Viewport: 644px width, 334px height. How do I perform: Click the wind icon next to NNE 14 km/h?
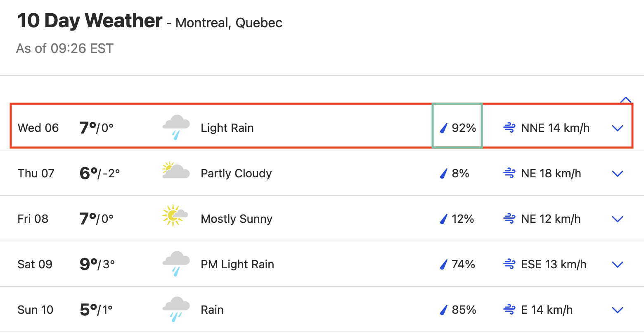[x=509, y=128]
